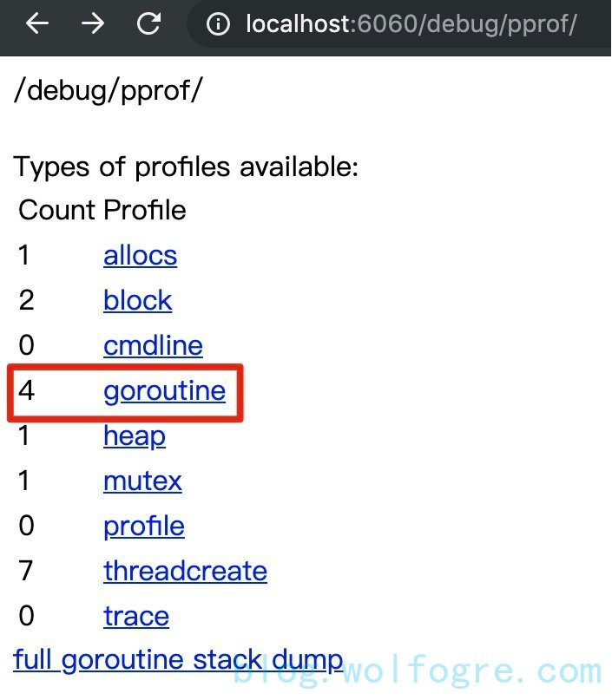Screen dimensions: 612x700
Task: Start CPU profile via profile link
Action: click(x=143, y=526)
